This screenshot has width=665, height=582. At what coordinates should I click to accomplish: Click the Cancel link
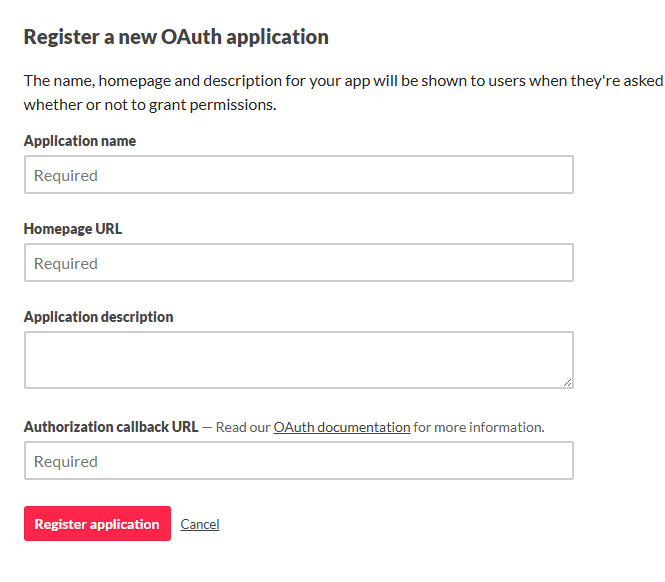tap(200, 524)
